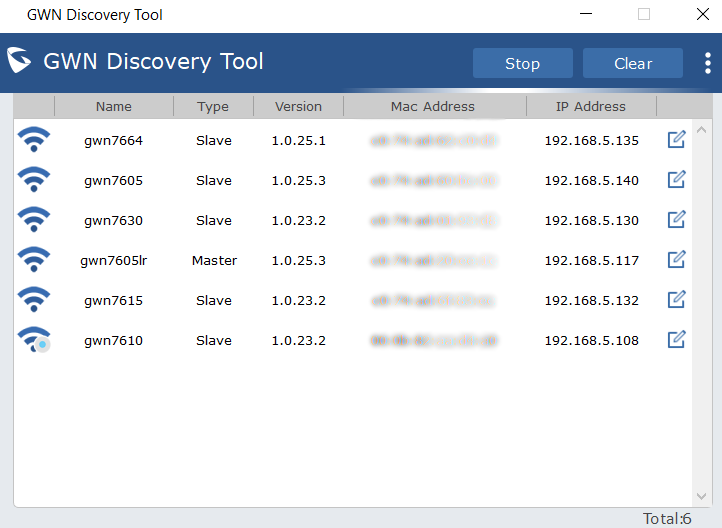This screenshot has width=722, height=528.
Task: Select device name gwn7664
Action: tap(113, 141)
